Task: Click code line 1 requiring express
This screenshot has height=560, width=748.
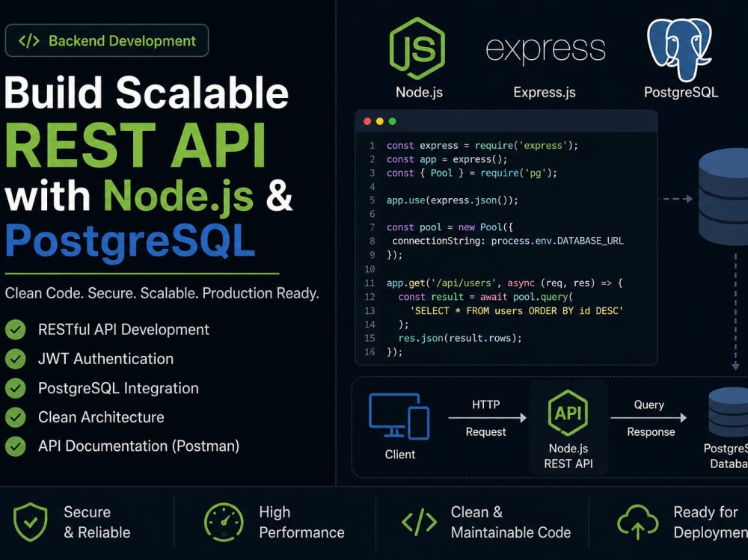Action: click(x=482, y=146)
